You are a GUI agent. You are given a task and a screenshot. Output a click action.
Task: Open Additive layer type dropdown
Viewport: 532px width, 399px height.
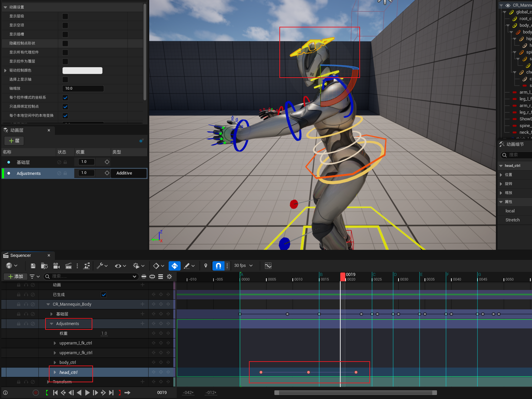[x=129, y=173]
